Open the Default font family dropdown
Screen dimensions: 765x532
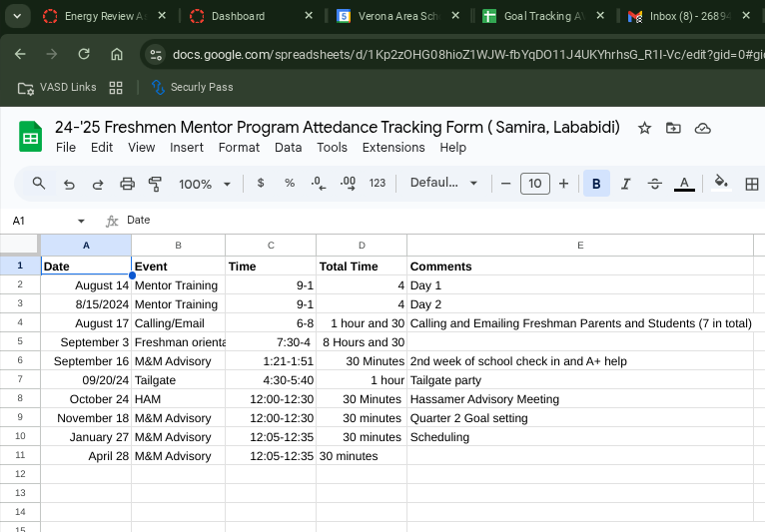tap(443, 184)
